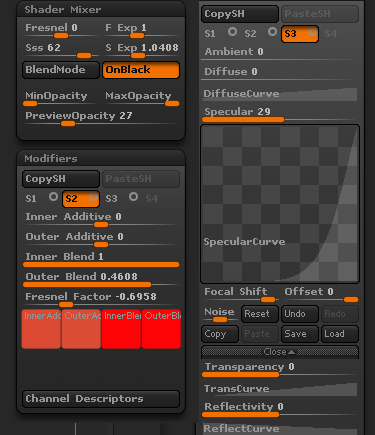The image size is (375, 435).
Task: Click the Focal Shift slider
Action: point(240,295)
